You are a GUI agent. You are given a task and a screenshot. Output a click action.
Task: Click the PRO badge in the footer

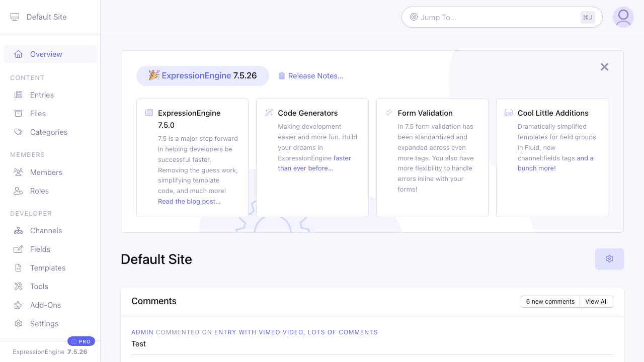pos(81,341)
